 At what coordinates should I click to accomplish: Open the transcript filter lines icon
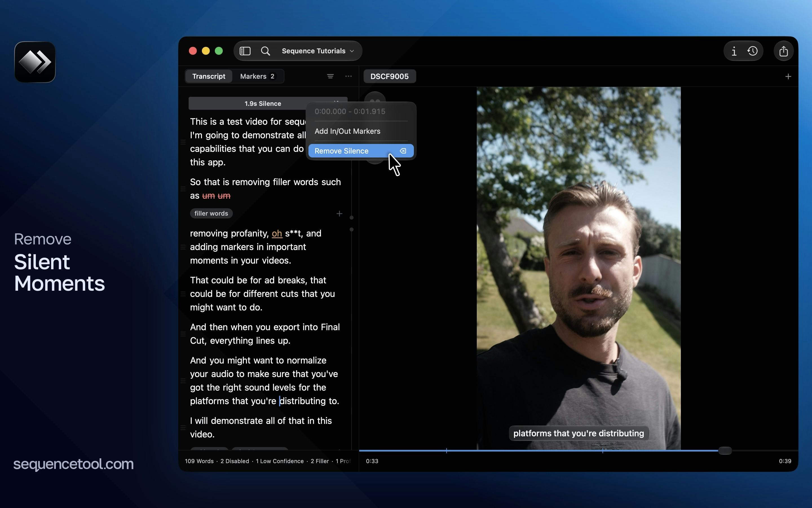click(330, 76)
